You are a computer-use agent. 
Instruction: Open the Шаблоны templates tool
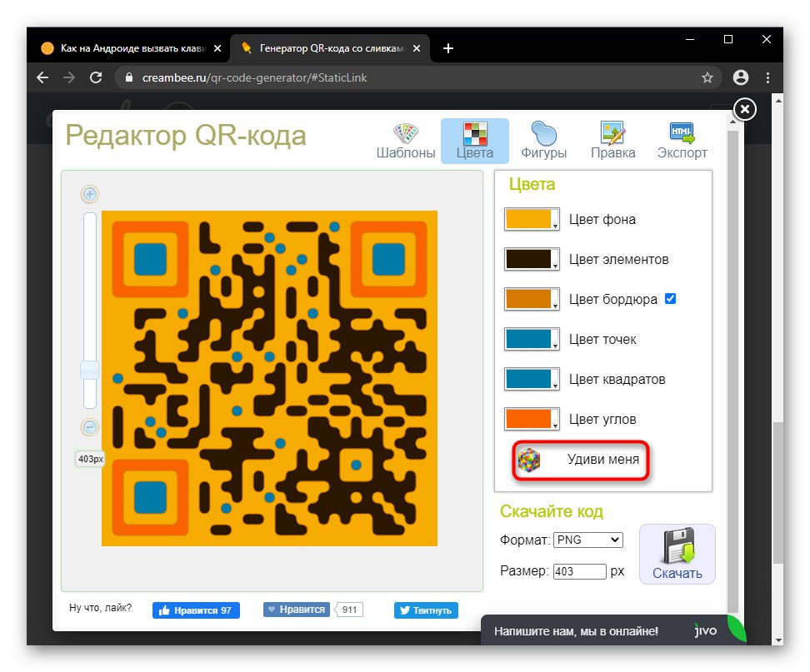pos(406,141)
